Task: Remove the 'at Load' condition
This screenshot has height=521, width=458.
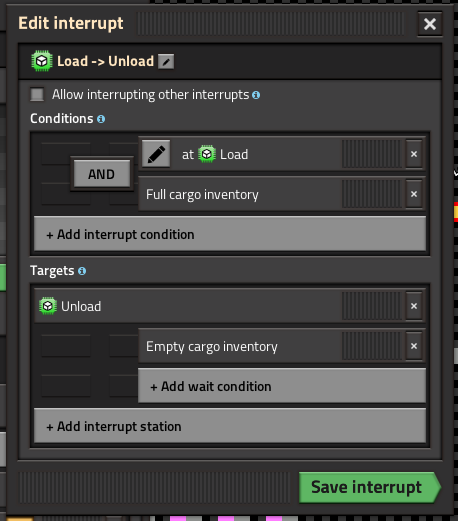Action: pos(414,154)
